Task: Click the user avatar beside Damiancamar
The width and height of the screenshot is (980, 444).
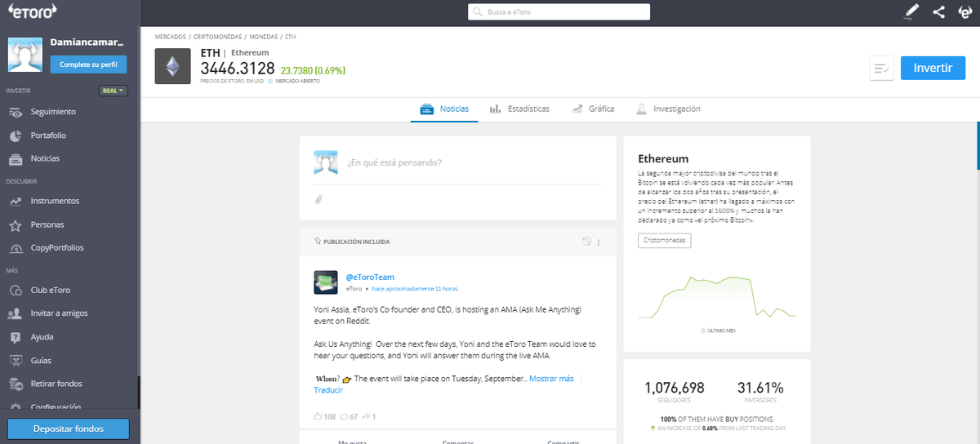Action: click(x=24, y=55)
